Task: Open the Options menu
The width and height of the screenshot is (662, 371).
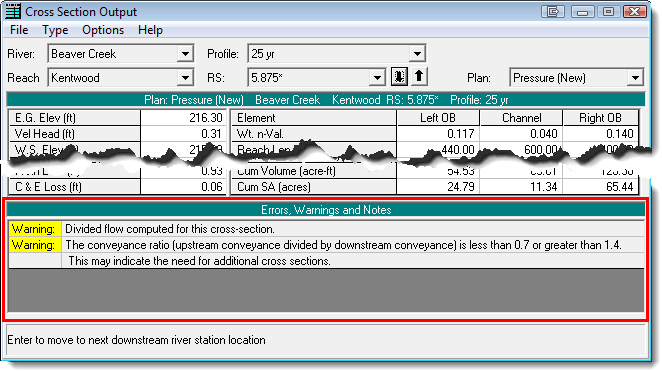Action: [103, 30]
